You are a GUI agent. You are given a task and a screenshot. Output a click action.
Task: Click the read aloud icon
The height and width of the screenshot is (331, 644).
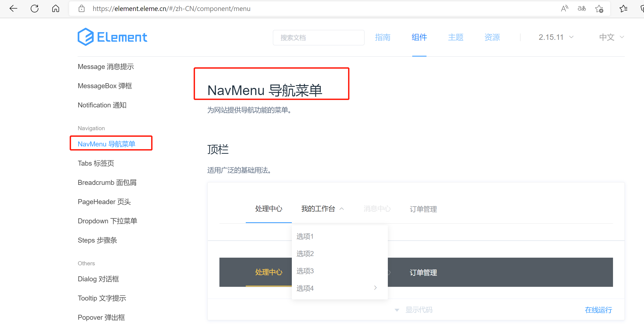(x=564, y=9)
